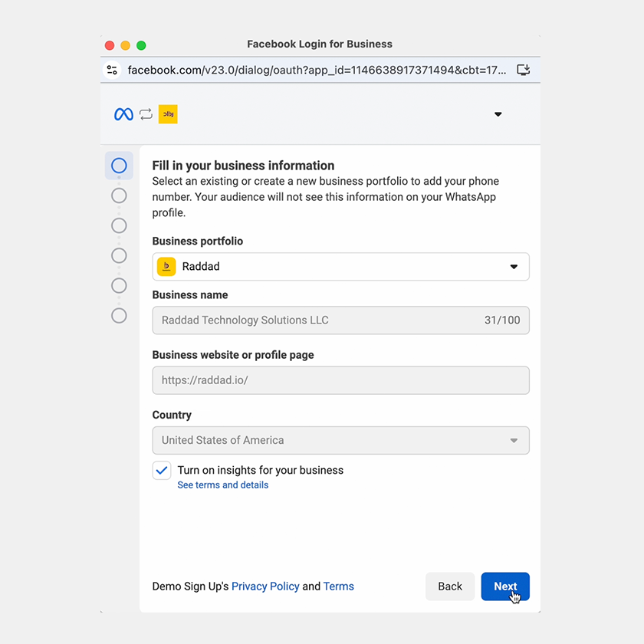
Task: Click the site settings icon in address bar
Action: click(x=113, y=70)
